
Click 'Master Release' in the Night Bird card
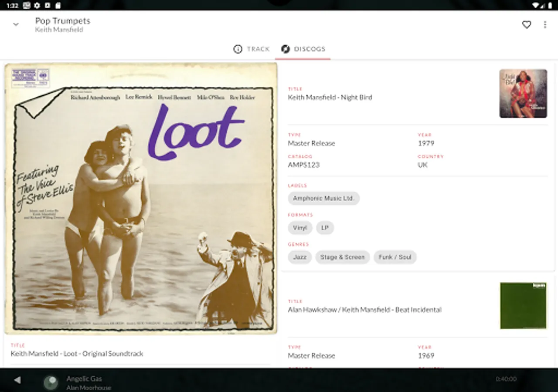pos(311,143)
